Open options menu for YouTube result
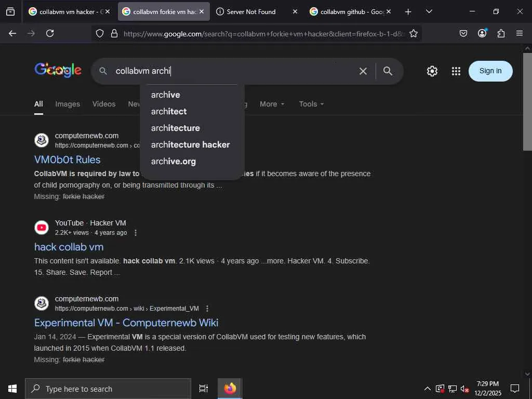The image size is (532, 399). click(136, 233)
